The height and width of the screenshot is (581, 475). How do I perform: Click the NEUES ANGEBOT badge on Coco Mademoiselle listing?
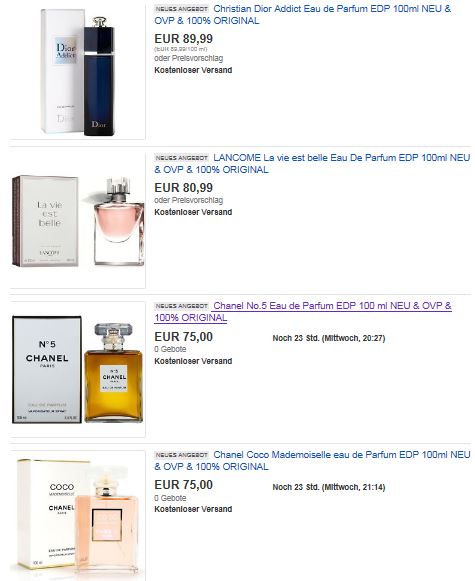point(182,455)
